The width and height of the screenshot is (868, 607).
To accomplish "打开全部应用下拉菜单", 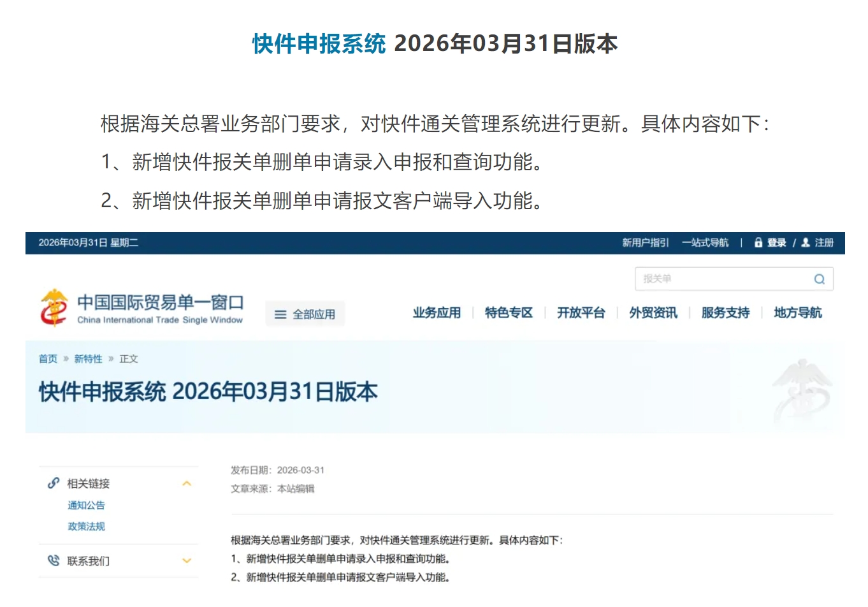I will [x=305, y=313].
